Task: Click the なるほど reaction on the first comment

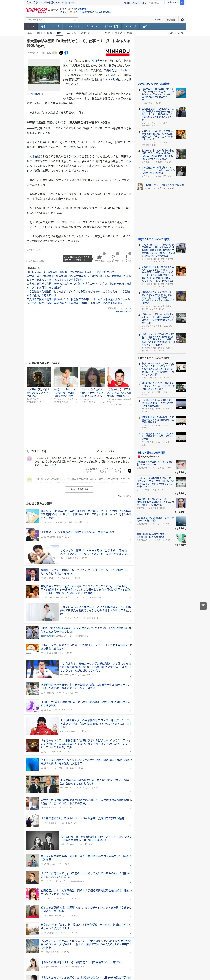Action: tap(106, 471)
